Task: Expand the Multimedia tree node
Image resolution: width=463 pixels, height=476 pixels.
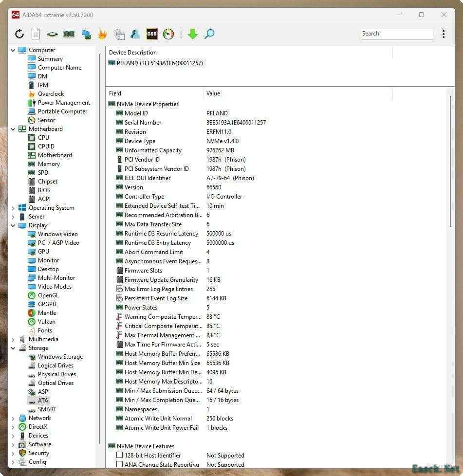Action: [x=13, y=339]
